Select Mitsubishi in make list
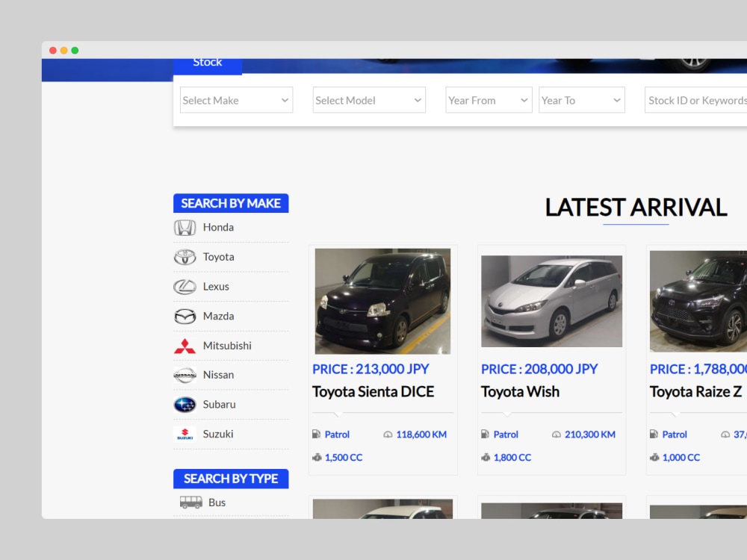The height and width of the screenshot is (560, 747). click(227, 346)
